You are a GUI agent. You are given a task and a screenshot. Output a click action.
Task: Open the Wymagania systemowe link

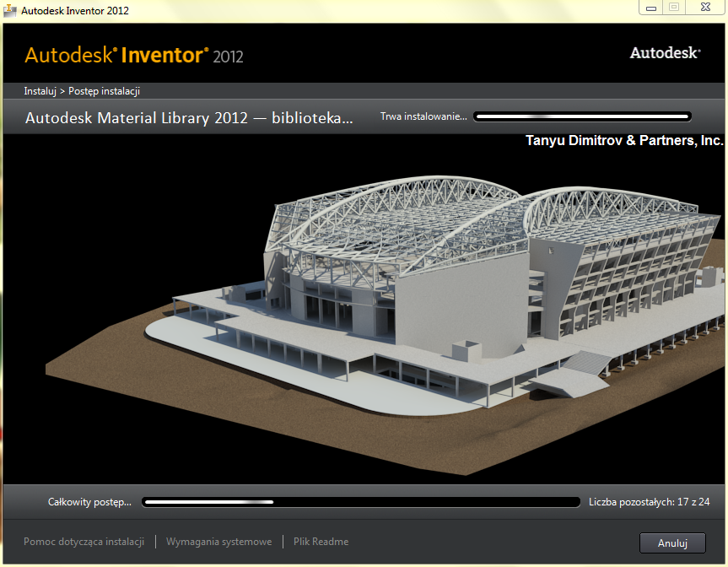(x=219, y=542)
